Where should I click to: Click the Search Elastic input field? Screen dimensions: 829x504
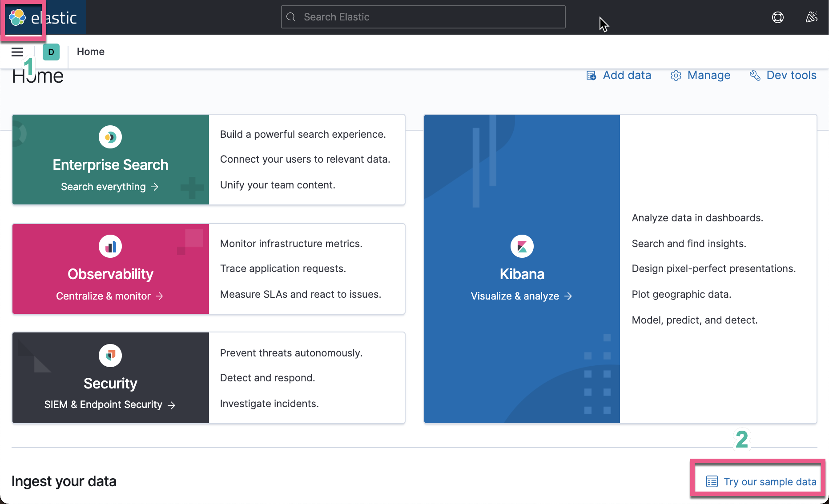point(423,16)
